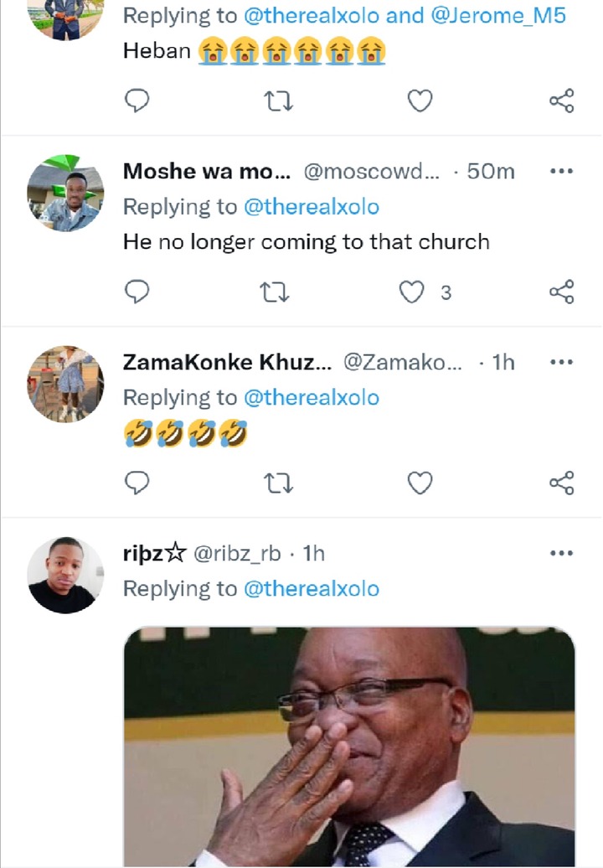Screen dimensions: 603x868
Task: Open more options on ribz's tweet
Action: (560, 553)
